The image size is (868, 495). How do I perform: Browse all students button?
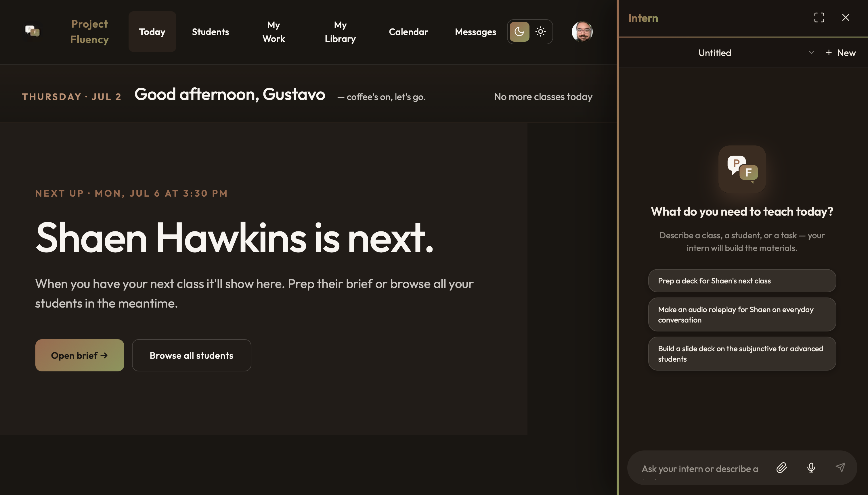pyautogui.click(x=192, y=355)
